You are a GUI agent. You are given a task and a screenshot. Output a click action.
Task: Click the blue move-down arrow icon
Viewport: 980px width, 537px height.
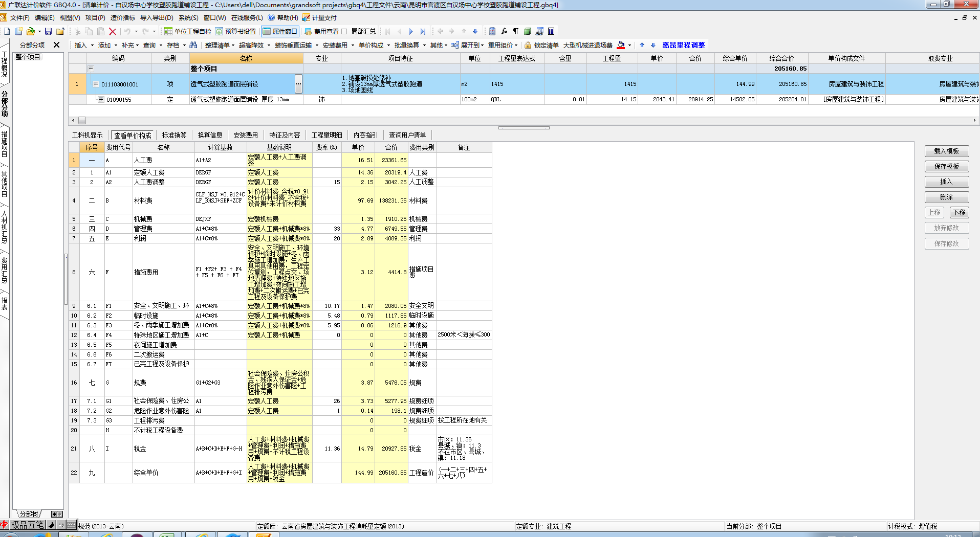(475, 32)
